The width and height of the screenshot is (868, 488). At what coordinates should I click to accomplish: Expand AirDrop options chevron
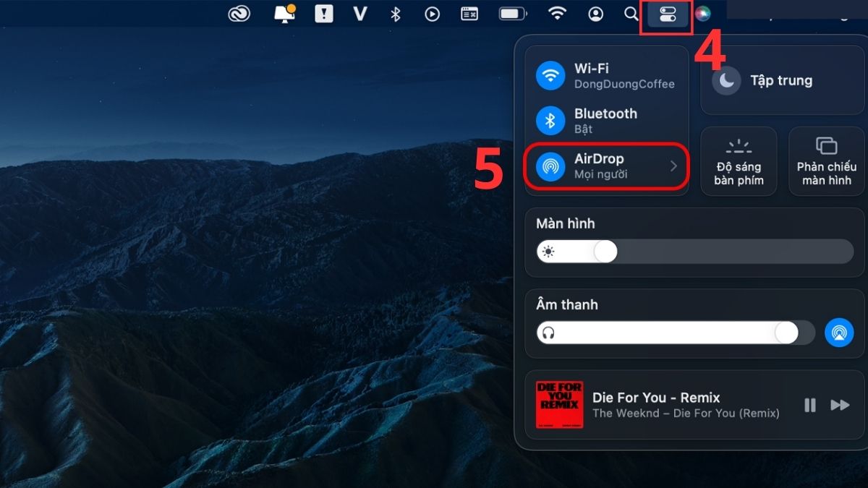pyautogui.click(x=673, y=166)
